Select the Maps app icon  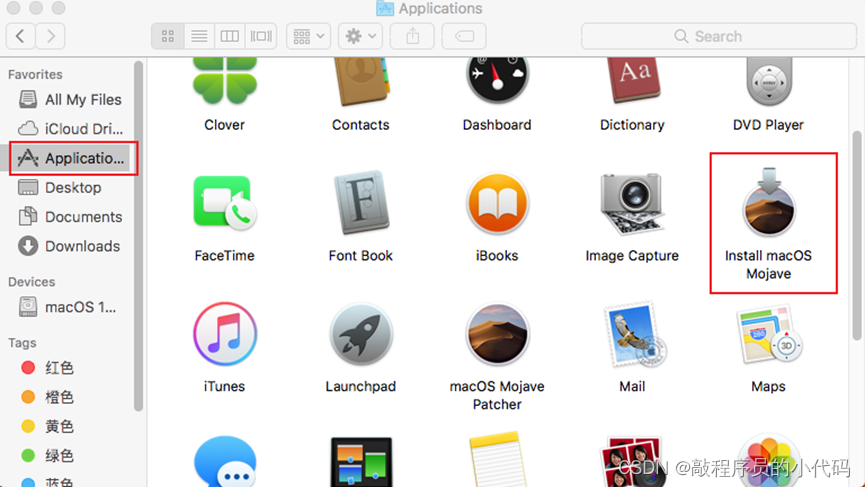pyautogui.click(x=768, y=334)
